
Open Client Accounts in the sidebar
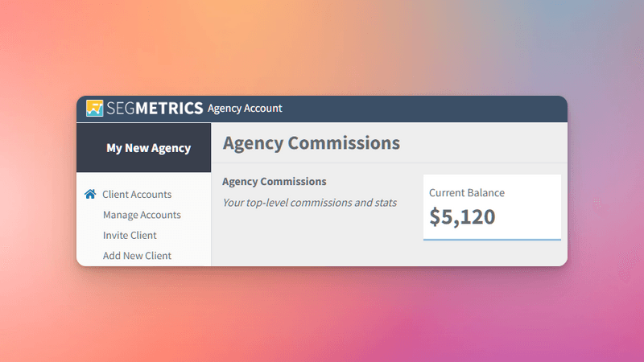[x=137, y=194]
